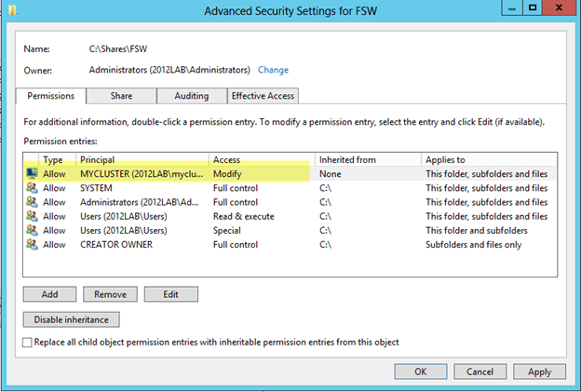Click the MYCLUSTER computer principal icon

[33, 174]
